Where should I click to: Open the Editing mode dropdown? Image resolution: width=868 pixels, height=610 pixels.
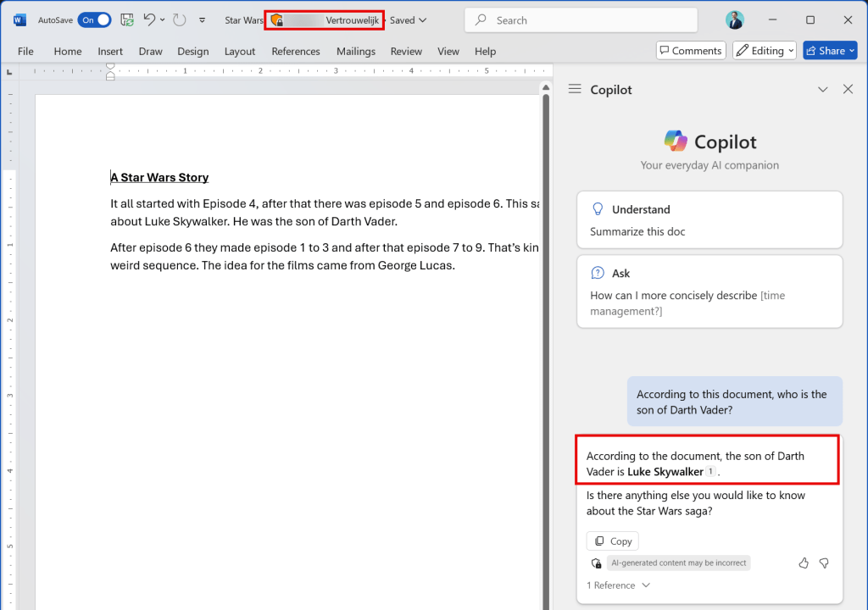pyautogui.click(x=764, y=51)
